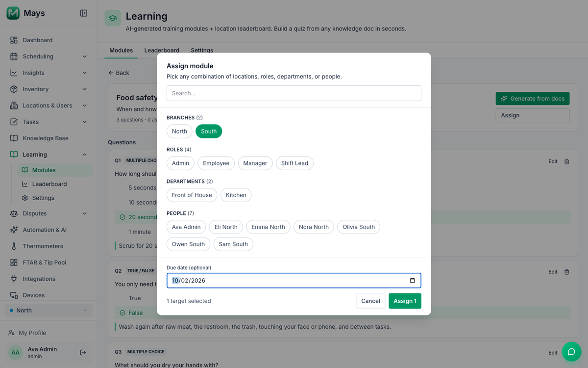Click the My Profile person icon
588x368 pixels.
click(x=11, y=333)
